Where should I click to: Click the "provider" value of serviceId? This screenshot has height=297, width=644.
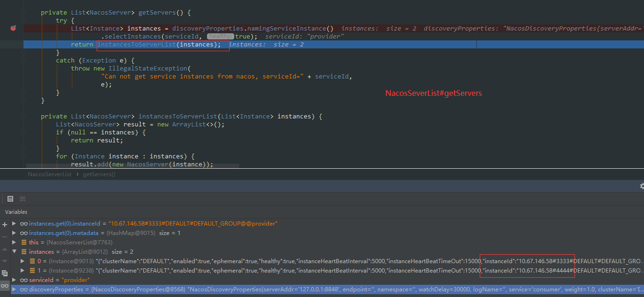coord(76,280)
